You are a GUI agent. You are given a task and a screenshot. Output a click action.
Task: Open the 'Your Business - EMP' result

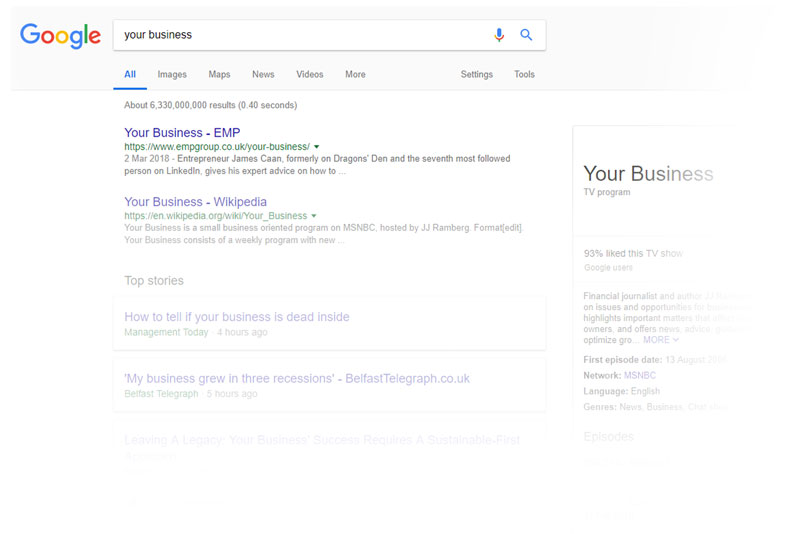pos(182,133)
